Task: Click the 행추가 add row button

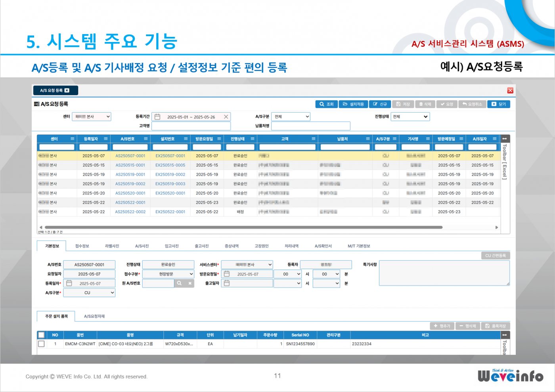Action: [x=441, y=326]
